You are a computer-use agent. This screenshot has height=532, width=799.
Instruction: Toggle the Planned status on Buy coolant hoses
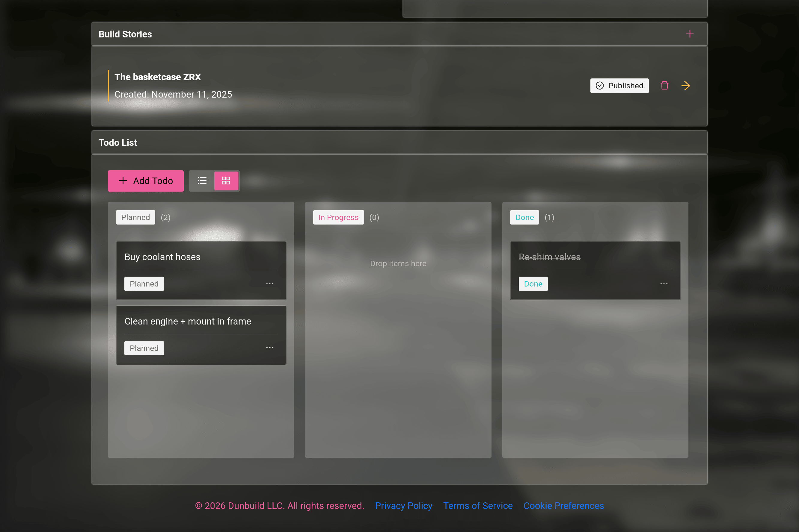coord(144,284)
